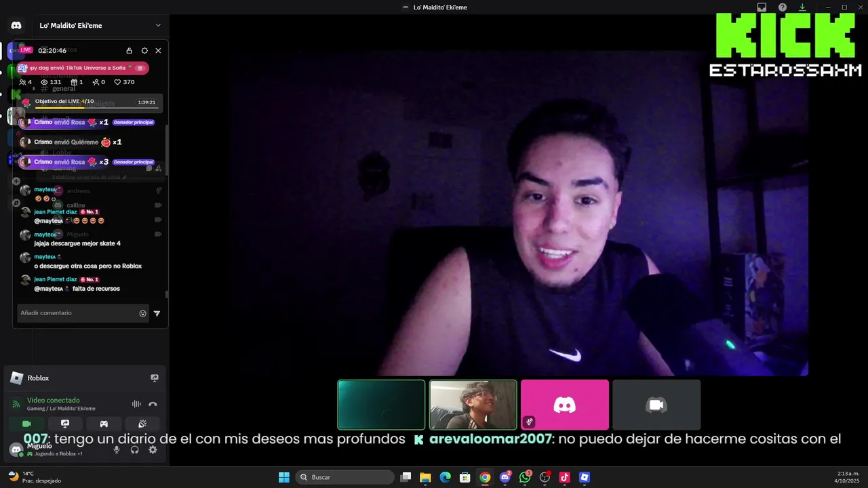Screen dimensions: 868x488
Task: Toggle camera with green video button
Action: pos(26,424)
